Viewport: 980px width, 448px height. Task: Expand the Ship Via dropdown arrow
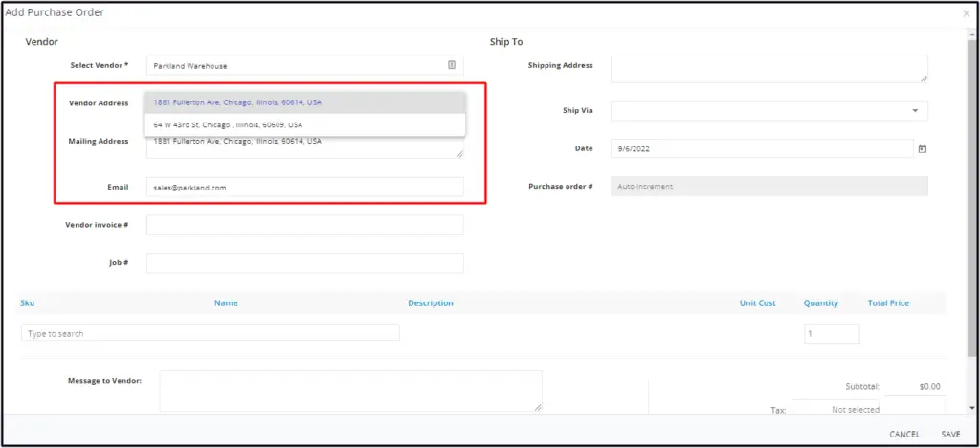[915, 111]
